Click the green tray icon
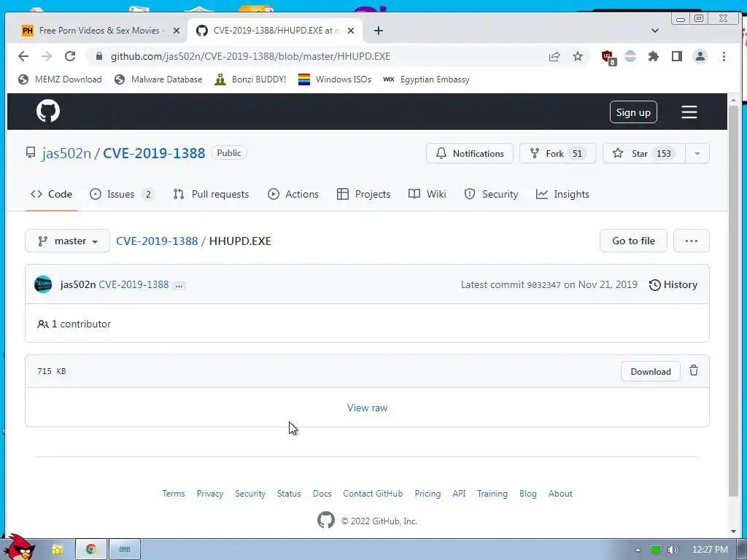 (656, 550)
